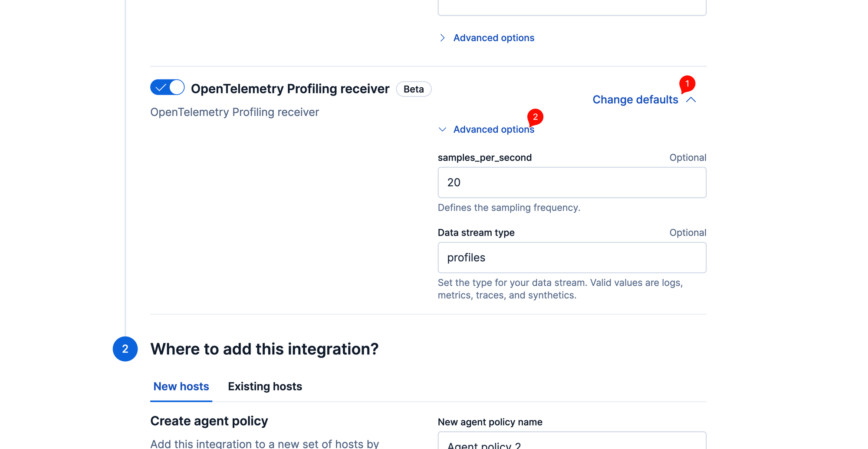This screenshot has width=868, height=449.
Task: Collapse the Change defaults section
Action: coord(644,99)
